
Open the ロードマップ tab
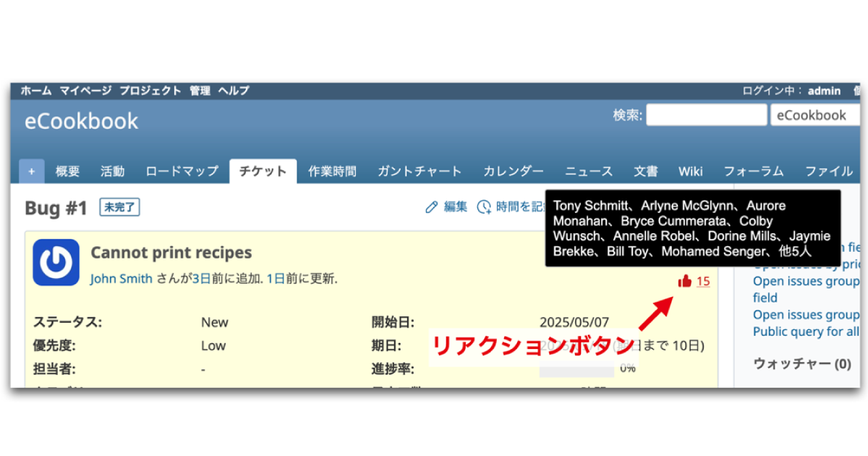click(182, 172)
